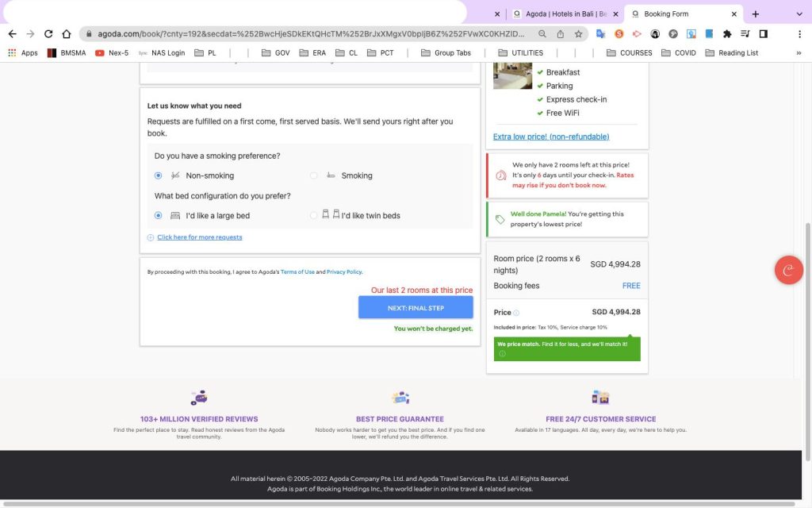The image size is (812, 508).
Task: Click the hotel room thumbnail image
Action: pyautogui.click(x=512, y=75)
